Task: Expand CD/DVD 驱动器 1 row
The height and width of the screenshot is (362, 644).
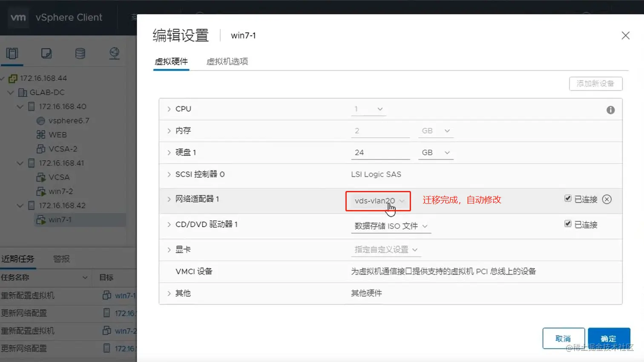Action: (x=169, y=225)
